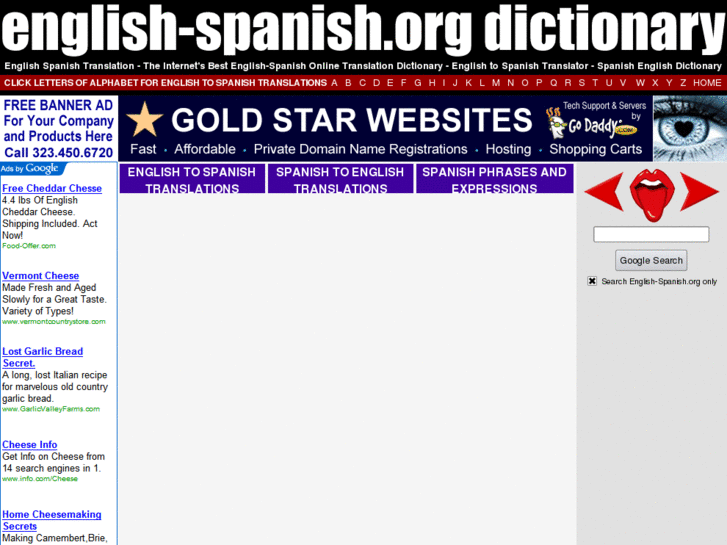The width and height of the screenshot is (727, 545).
Task: Select letter X in alphabet bar
Action: 655,83
